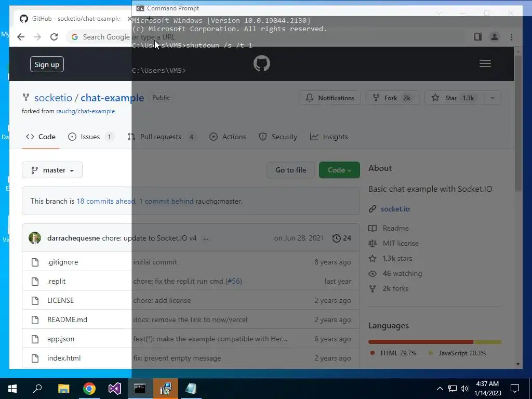This screenshot has height=399, width=532.
Task: Expand commit message ellipsis
Action: point(206,238)
